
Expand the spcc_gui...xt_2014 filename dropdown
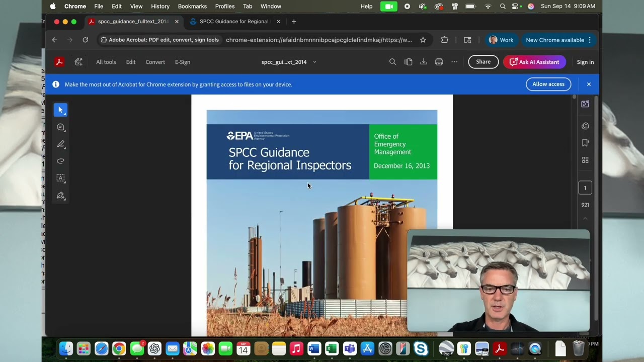(x=314, y=62)
